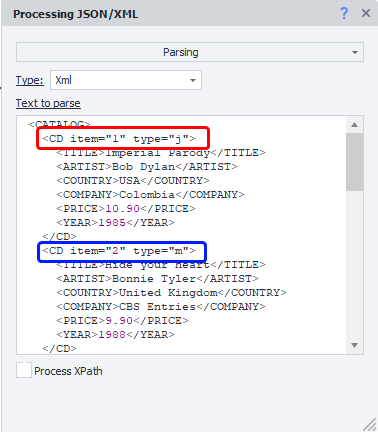Click the line '<COMPANY>CBS Entries</COMPANY>'
378x432 pixels.
tap(161, 306)
